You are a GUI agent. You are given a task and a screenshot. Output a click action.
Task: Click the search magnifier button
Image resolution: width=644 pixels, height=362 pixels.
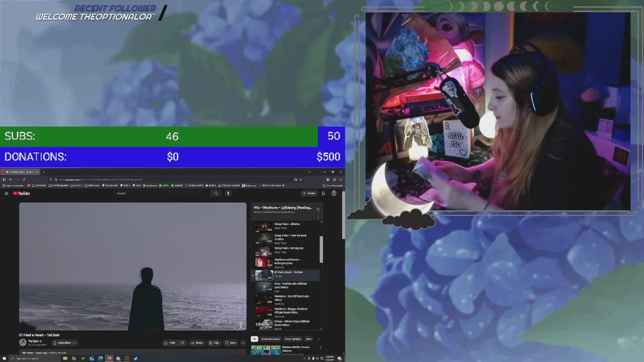point(216,194)
